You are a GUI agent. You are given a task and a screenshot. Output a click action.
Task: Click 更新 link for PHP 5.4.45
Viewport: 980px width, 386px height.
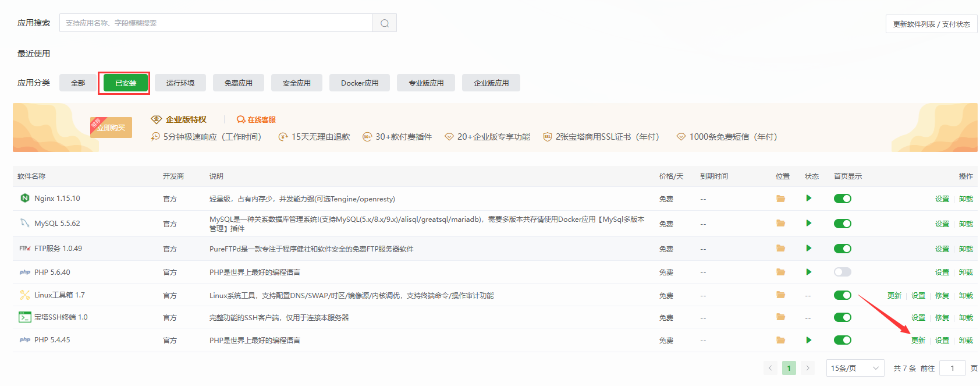click(918, 341)
